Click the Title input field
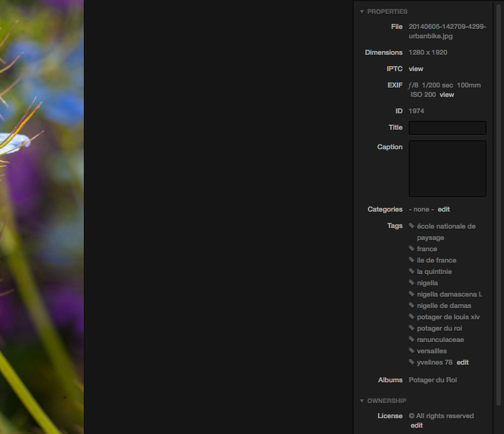 [447, 128]
